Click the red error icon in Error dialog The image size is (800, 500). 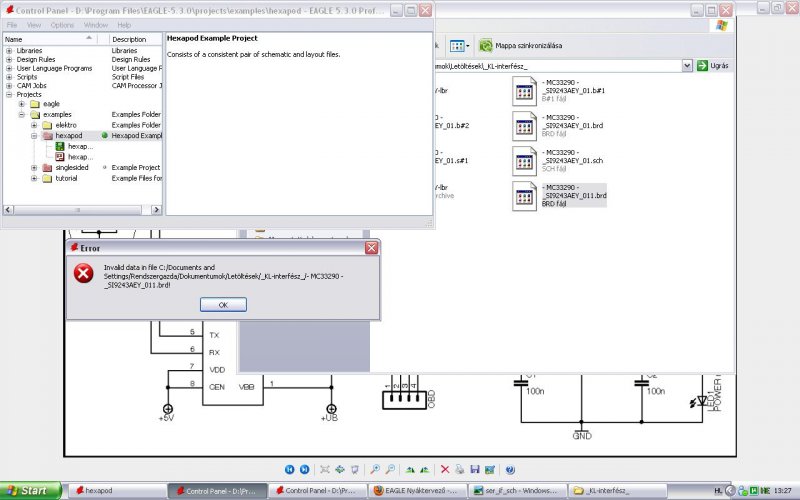[84, 273]
